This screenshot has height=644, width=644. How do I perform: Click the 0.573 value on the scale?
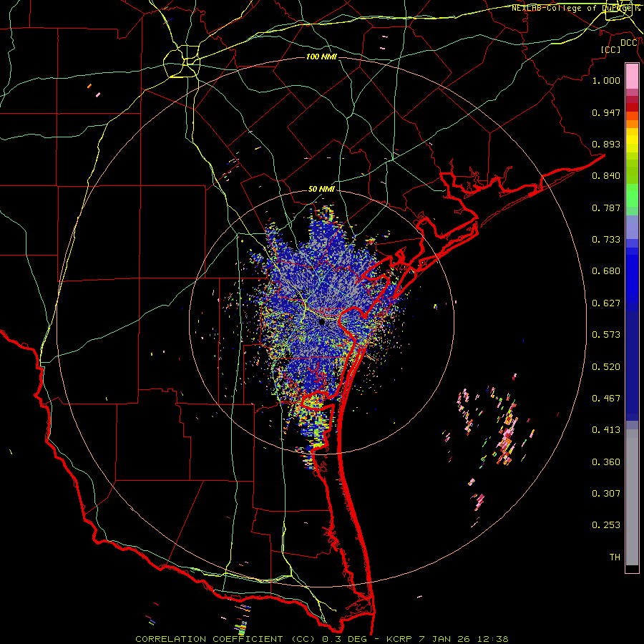click(606, 335)
